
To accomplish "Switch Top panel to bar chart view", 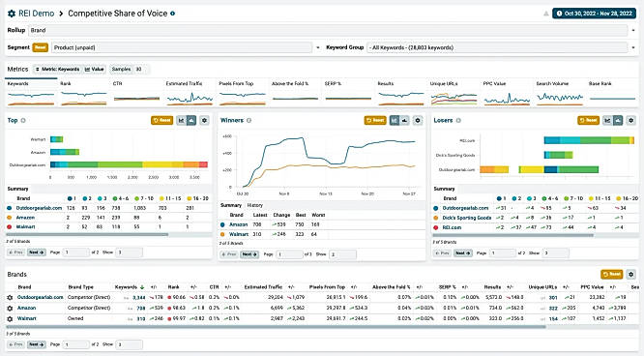I will coord(191,121).
